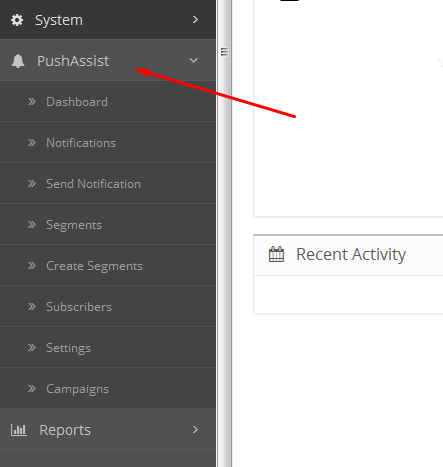443x467 pixels.
Task: Click the Reports bar chart icon
Action: [x=19, y=430]
